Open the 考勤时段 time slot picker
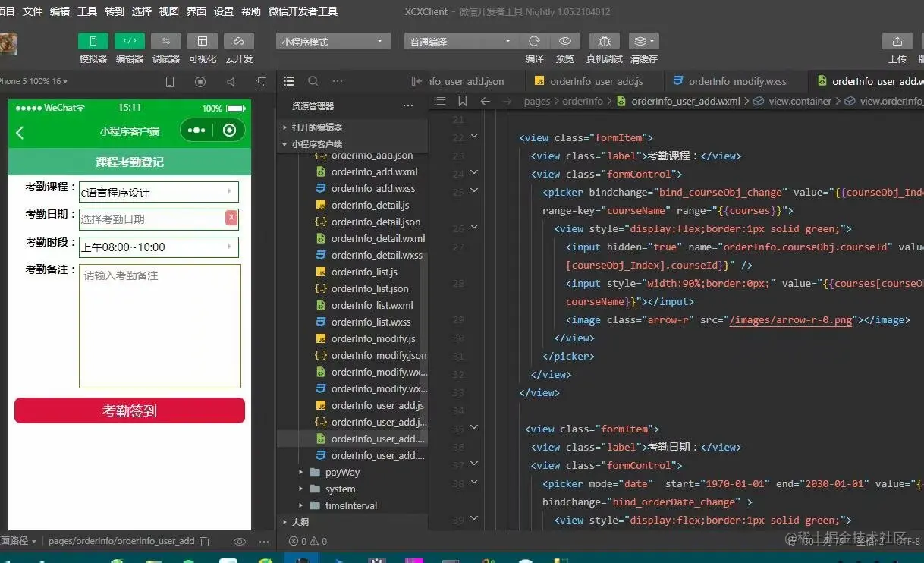This screenshot has width=924, height=563. click(159, 247)
